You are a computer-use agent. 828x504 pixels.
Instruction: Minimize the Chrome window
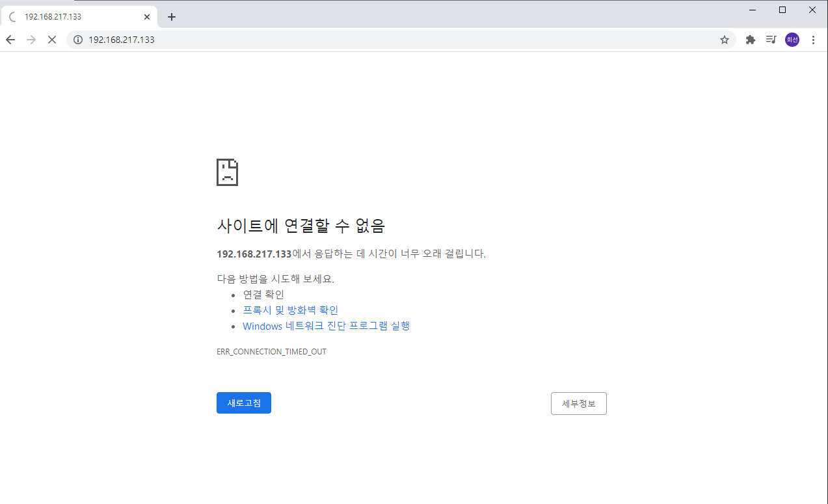tap(753, 9)
